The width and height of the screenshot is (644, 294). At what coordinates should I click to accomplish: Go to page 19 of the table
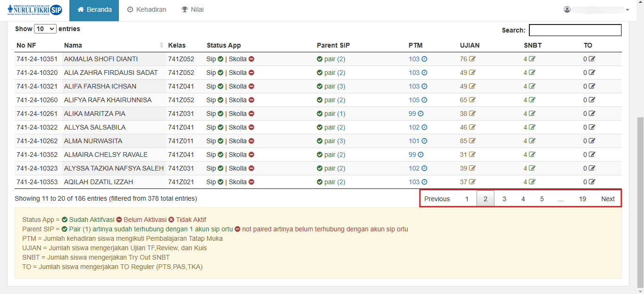click(x=582, y=199)
